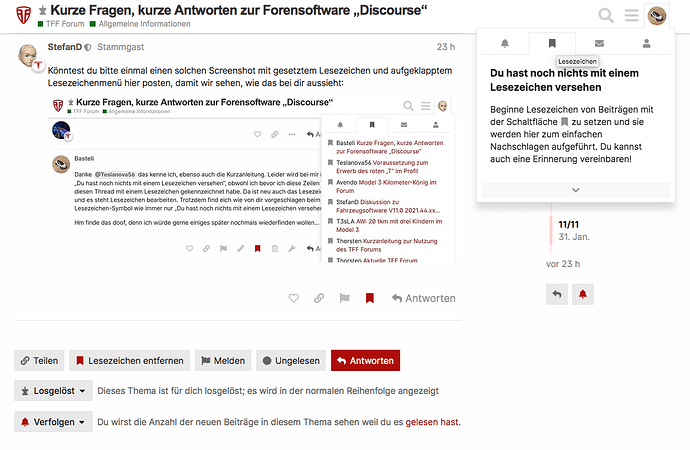Select the Lesezeichen bookmark tab

(x=552, y=43)
